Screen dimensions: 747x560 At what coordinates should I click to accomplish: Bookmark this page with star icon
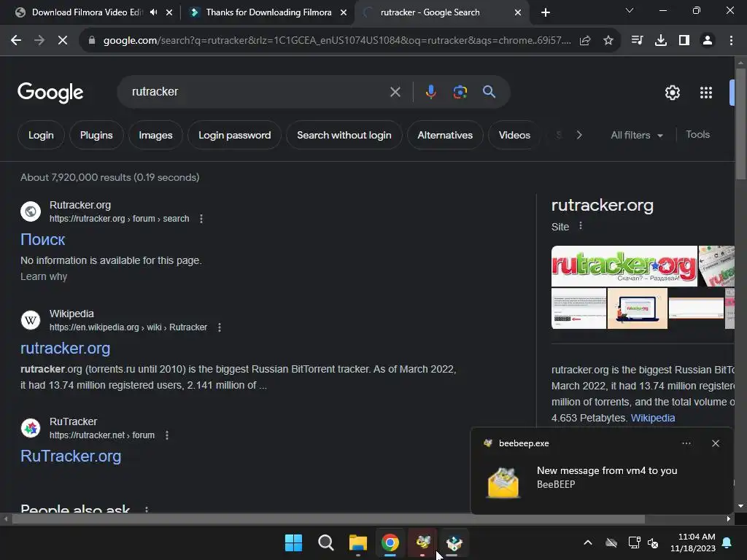point(608,41)
